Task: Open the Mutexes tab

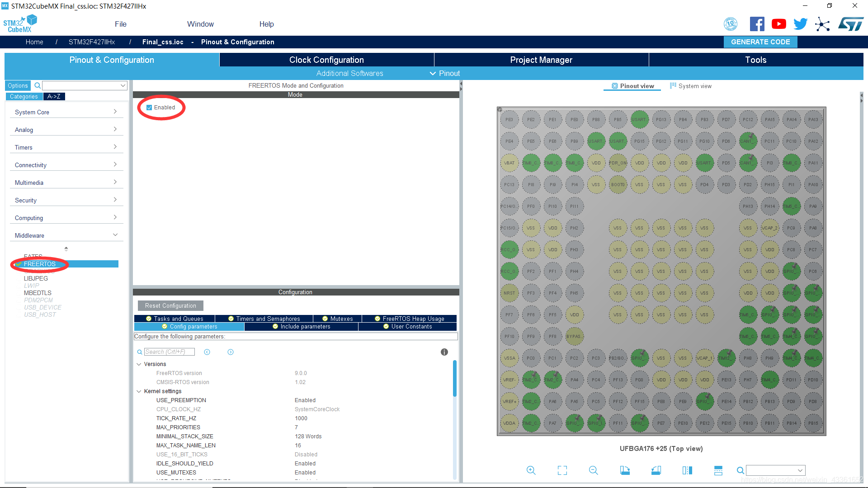Action: click(x=337, y=319)
